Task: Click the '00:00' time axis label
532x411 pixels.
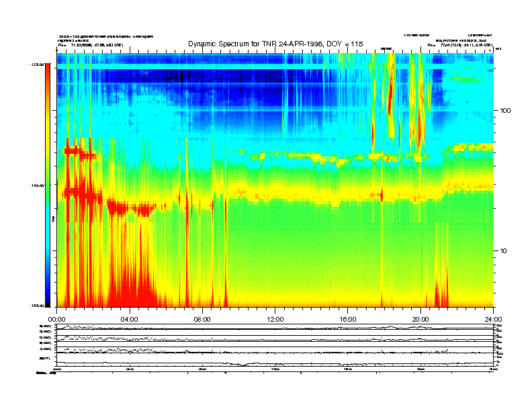Action: (x=56, y=320)
